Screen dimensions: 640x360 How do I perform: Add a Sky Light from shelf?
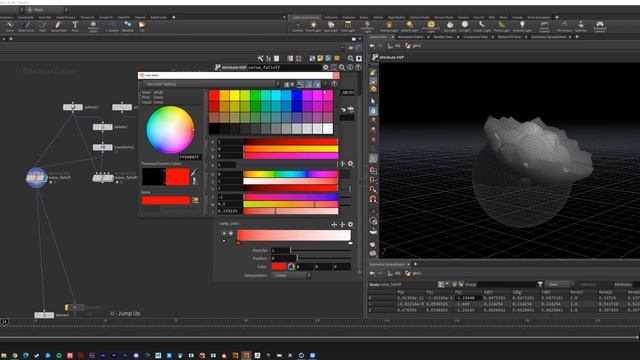450,27
